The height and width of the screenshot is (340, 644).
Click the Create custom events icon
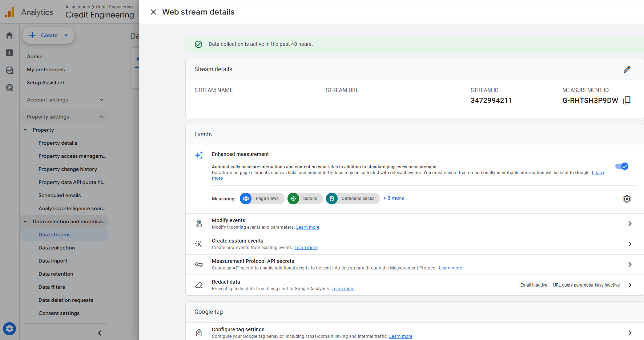click(x=199, y=244)
